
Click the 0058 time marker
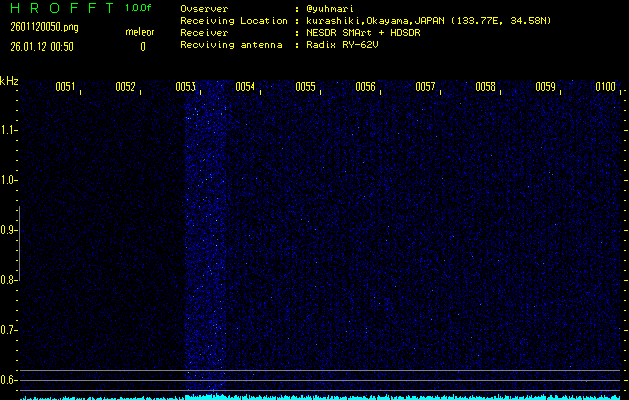click(x=485, y=87)
